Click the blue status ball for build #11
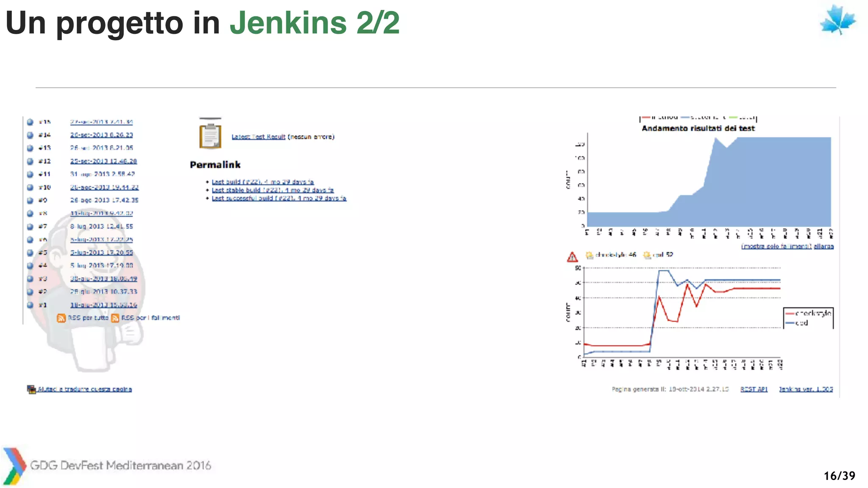Image resolution: width=868 pixels, height=488 pixels. coord(30,174)
